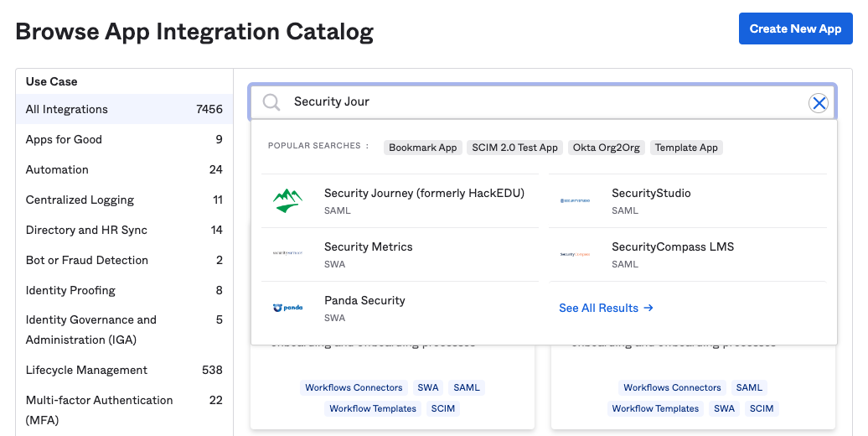Click the search field containing Security Jour
Image resolution: width=868 pixels, height=436 pixels.
click(x=543, y=102)
